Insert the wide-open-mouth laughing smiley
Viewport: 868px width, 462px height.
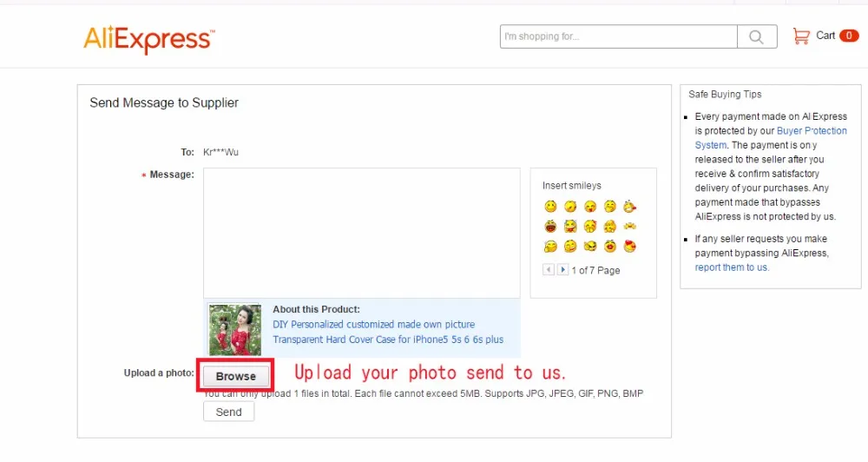[x=550, y=226]
